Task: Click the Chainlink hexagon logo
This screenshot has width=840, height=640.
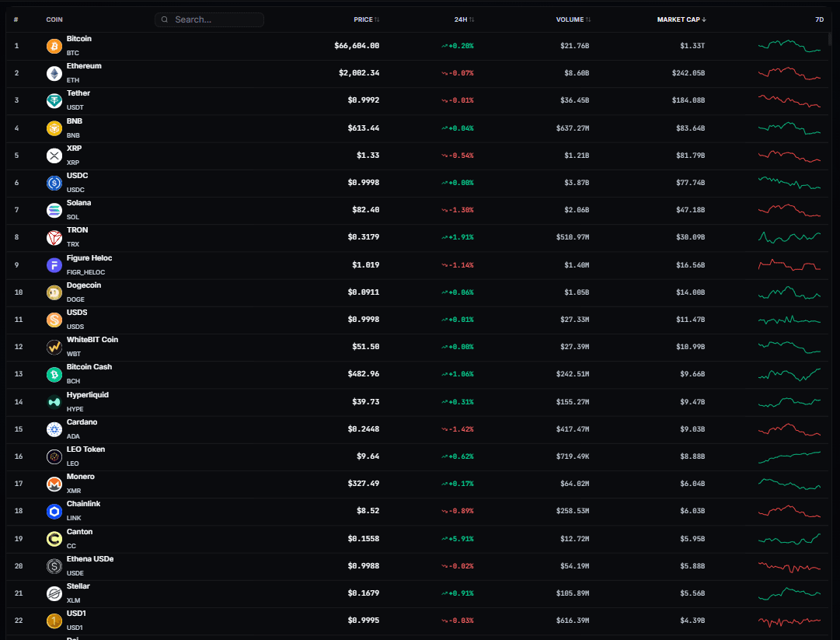Action: point(54,512)
